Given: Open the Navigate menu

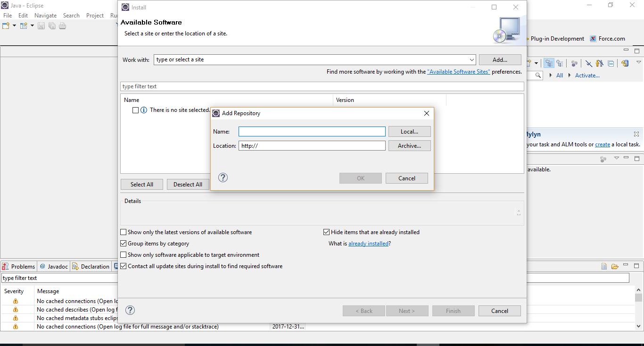Looking at the screenshot, I should click(x=45, y=16).
